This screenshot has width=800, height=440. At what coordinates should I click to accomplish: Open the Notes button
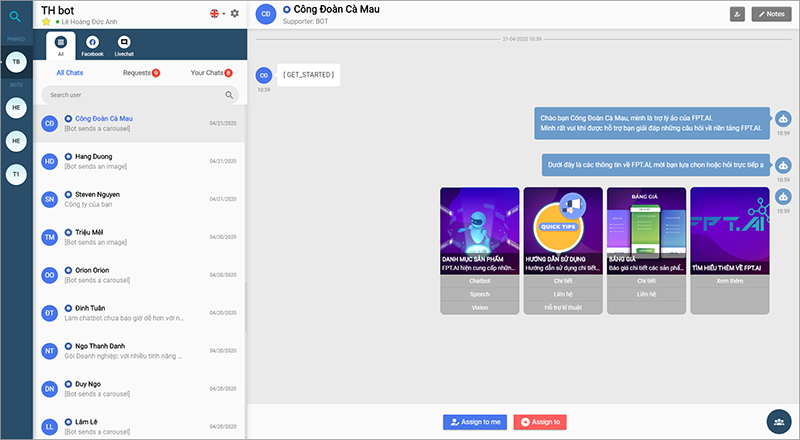pyautogui.click(x=771, y=14)
